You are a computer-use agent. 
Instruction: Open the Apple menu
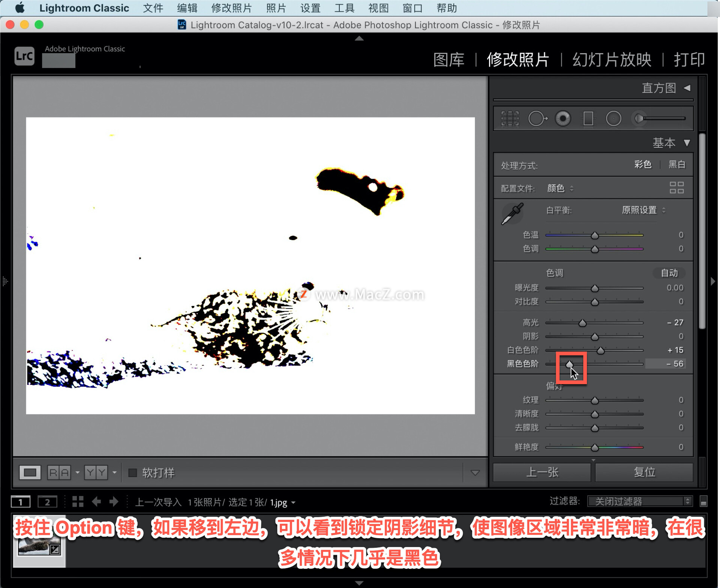pyautogui.click(x=19, y=8)
